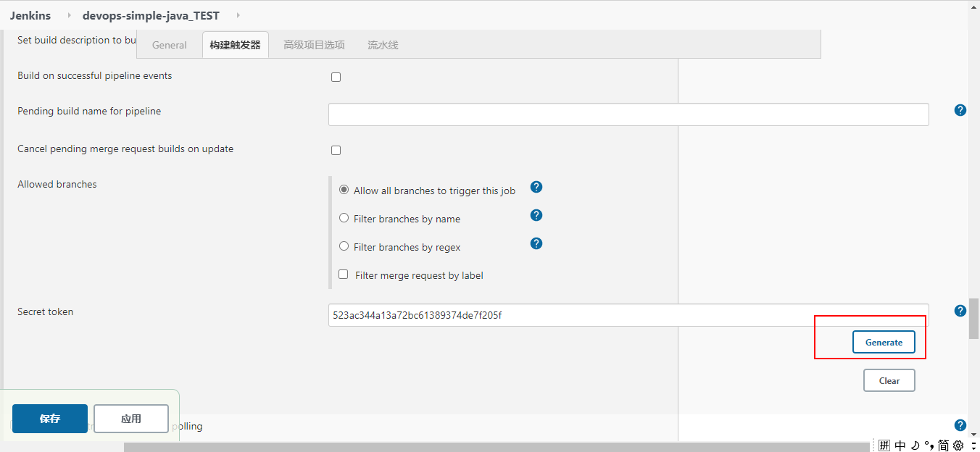The height and width of the screenshot is (452, 980).
Task: Click the 拼 pinyin input method icon
Action: (884, 445)
